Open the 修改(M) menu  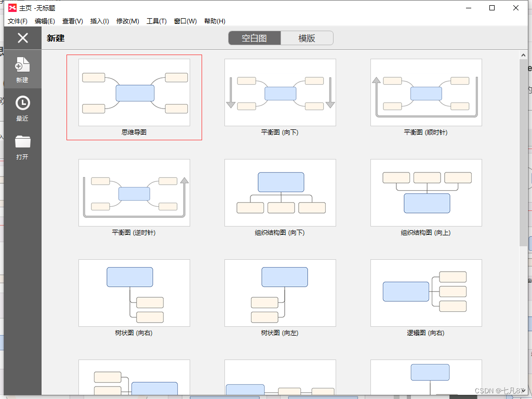(x=128, y=21)
